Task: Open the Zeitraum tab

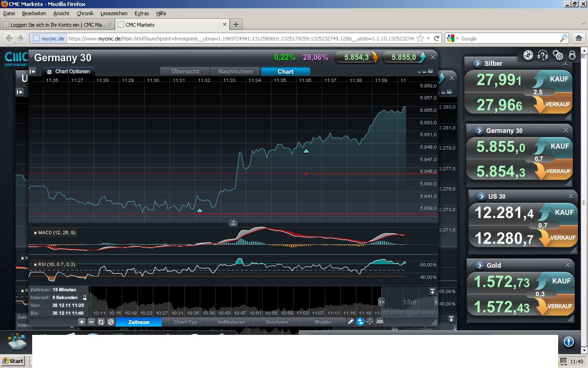Action: (x=139, y=322)
